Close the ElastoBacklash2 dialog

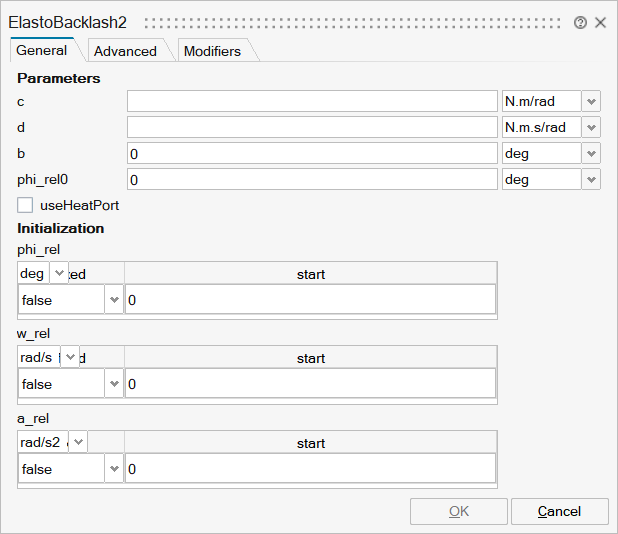(600, 22)
